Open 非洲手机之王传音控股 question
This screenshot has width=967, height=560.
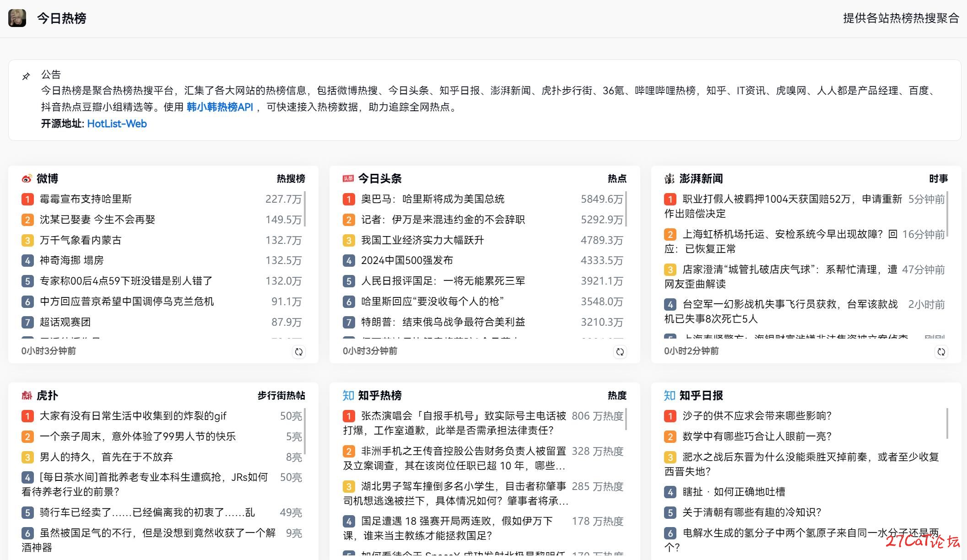point(455,458)
